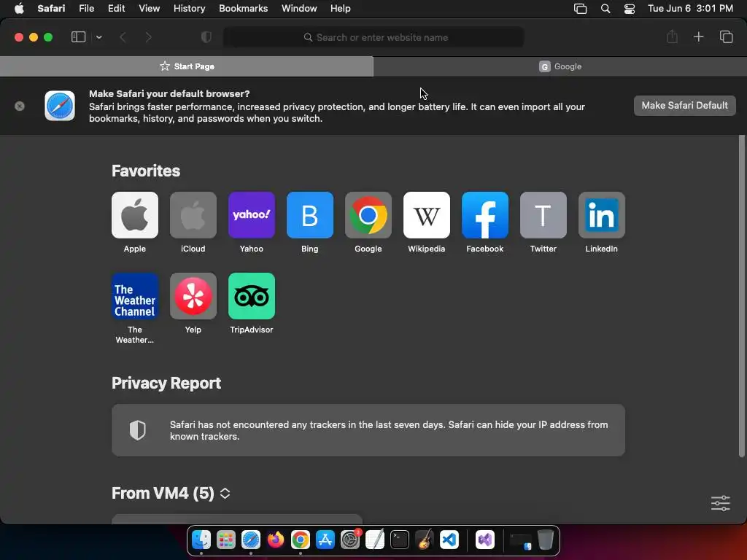Open the Yelp favorite tile

click(193, 296)
